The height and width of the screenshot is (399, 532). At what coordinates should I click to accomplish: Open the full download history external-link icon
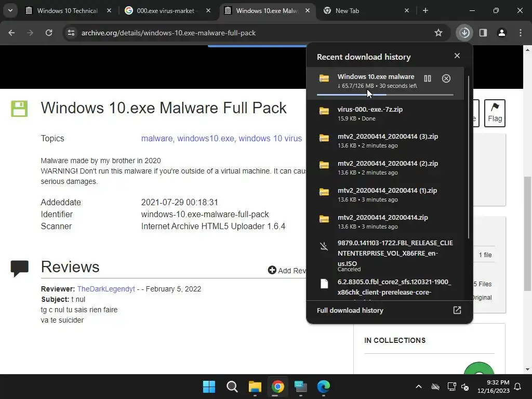[457, 310]
